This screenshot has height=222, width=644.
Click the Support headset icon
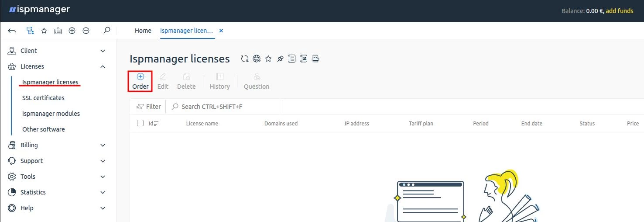(12, 161)
